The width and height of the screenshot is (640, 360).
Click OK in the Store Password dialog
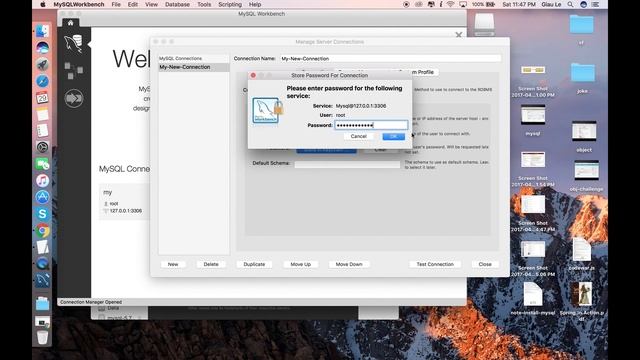(x=393, y=136)
